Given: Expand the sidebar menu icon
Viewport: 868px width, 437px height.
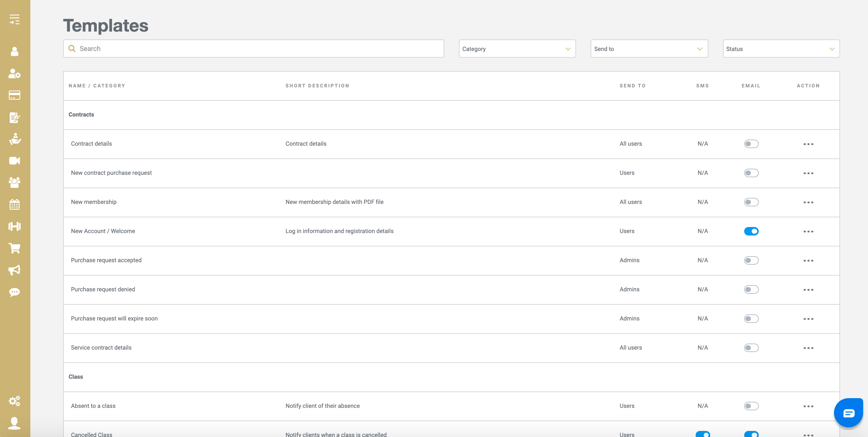Looking at the screenshot, I should pos(15,19).
